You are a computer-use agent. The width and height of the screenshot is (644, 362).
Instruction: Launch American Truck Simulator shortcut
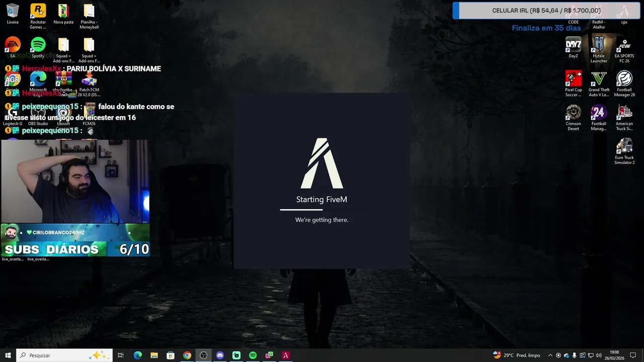pyautogui.click(x=624, y=118)
